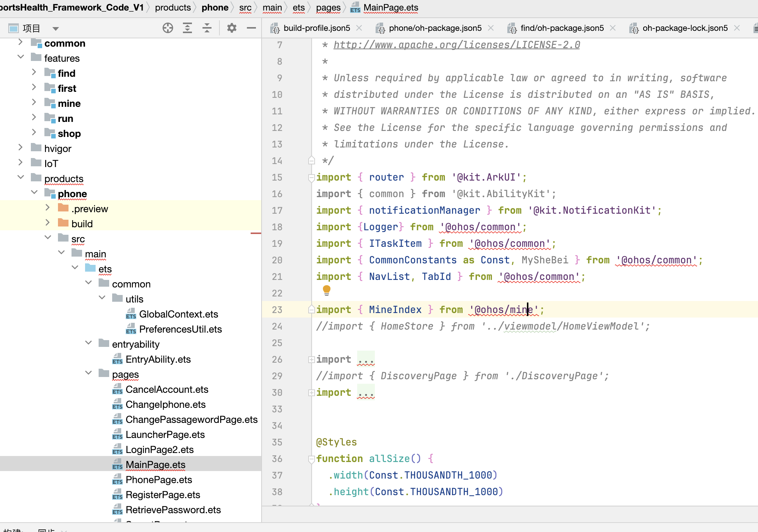
Task: Click the RegisterPage.ets file icon
Action: click(117, 494)
